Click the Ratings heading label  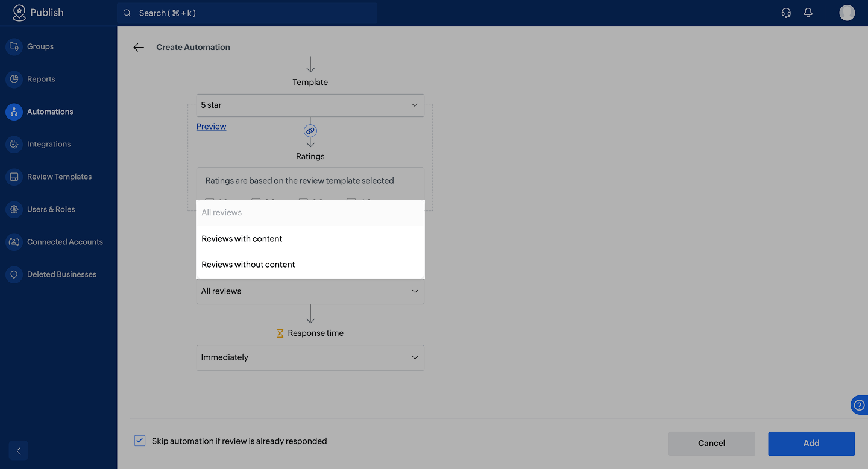click(310, 156)
